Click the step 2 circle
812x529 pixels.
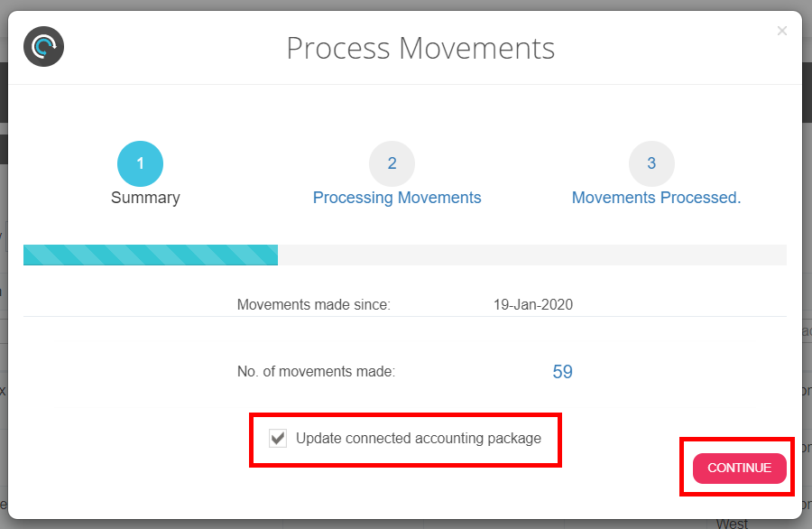(392, 164)
